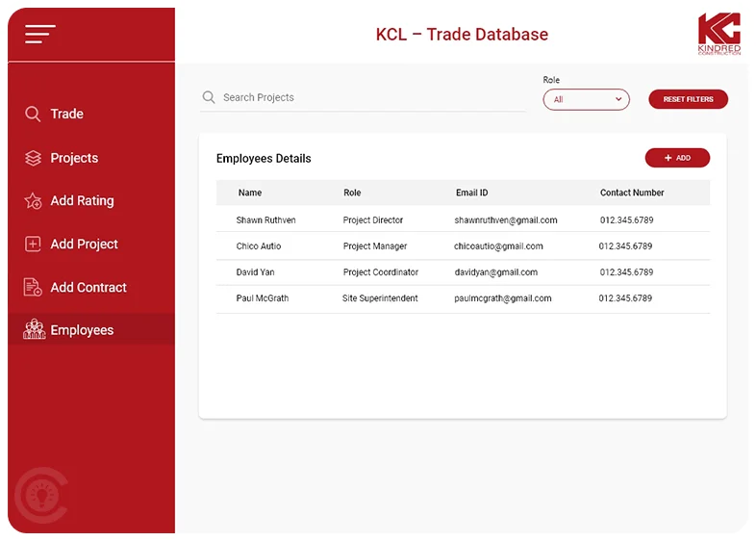Click the search magnifier icon
Image resolution: width=756 pixels, height=541 pixels.
click(x=209, y=97)
